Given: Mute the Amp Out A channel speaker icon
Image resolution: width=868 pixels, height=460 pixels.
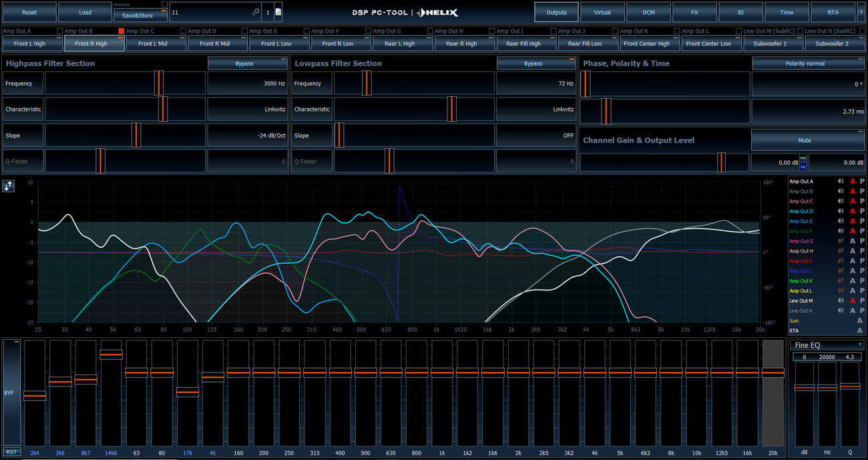Looking at the screenshot, I should [x=841, y=182].
